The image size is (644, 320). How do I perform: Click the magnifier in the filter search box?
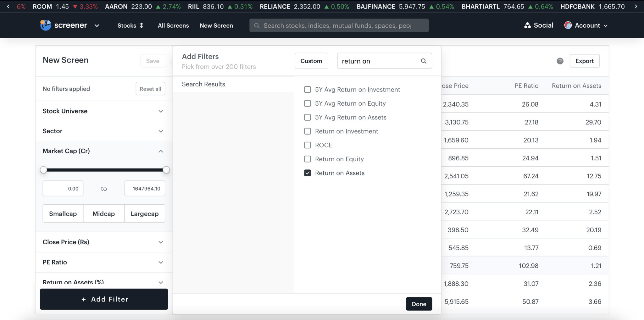423,61
